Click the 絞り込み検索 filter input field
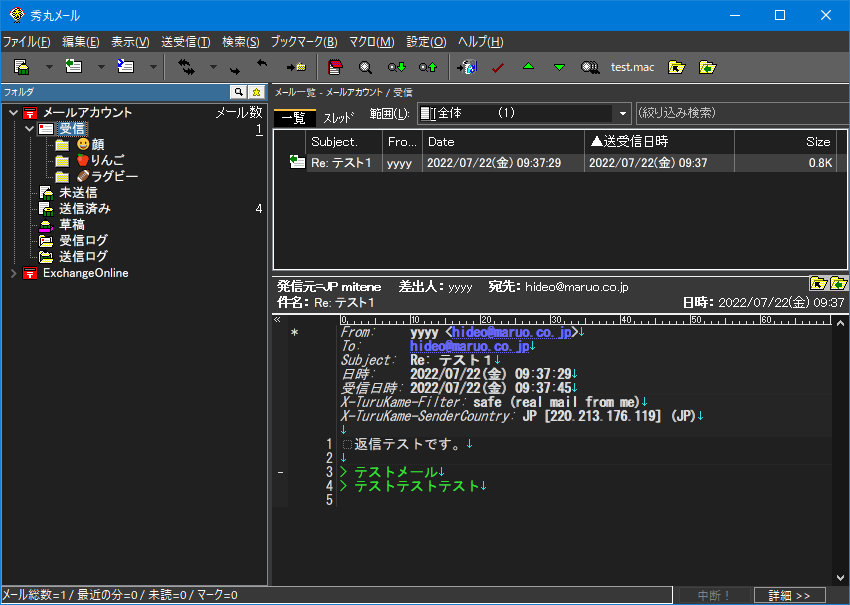The image size is (850, 605). click(740, 113)
